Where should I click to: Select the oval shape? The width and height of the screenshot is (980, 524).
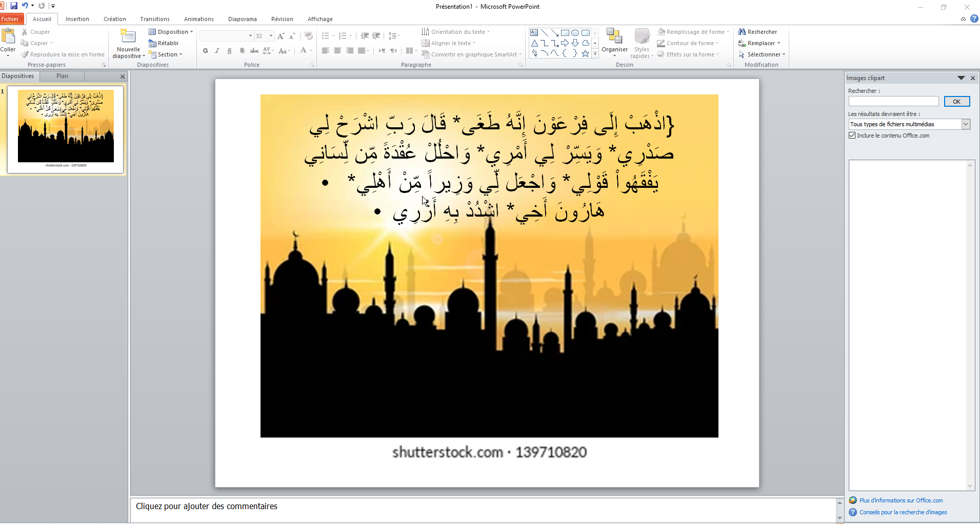click(575, 33)
